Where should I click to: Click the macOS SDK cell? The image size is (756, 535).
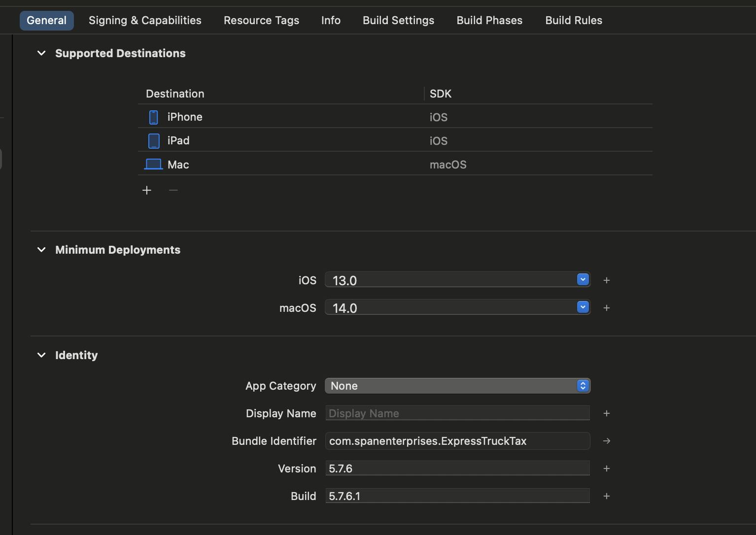448,165
